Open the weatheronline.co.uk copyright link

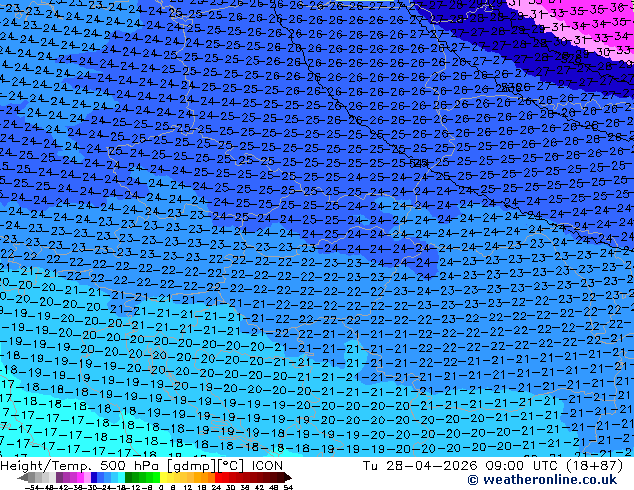pos(542,480)
